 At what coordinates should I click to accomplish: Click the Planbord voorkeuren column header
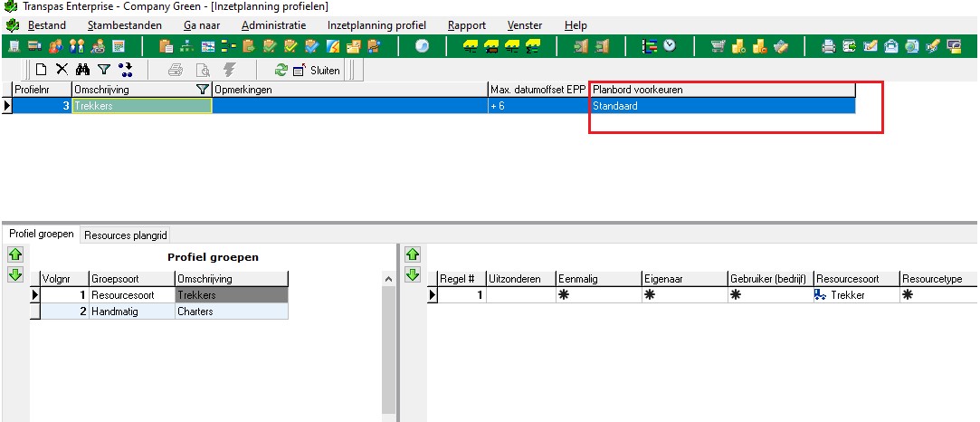coord(722,90)
